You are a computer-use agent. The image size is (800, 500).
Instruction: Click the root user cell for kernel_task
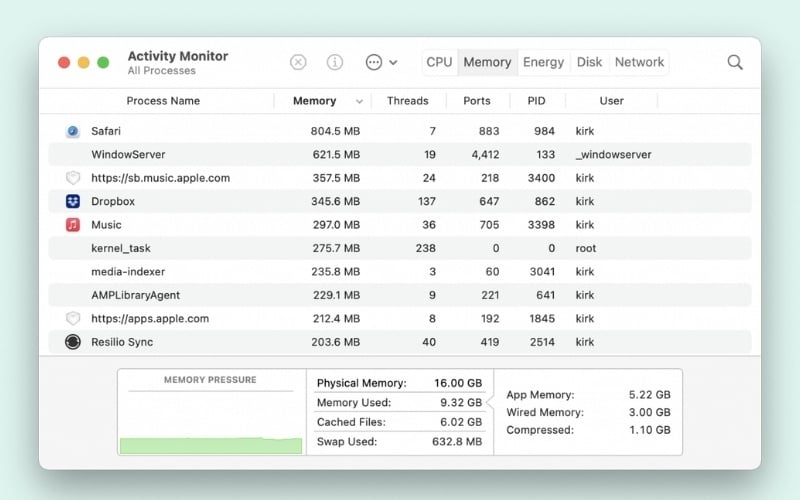[x=586, y=248]
